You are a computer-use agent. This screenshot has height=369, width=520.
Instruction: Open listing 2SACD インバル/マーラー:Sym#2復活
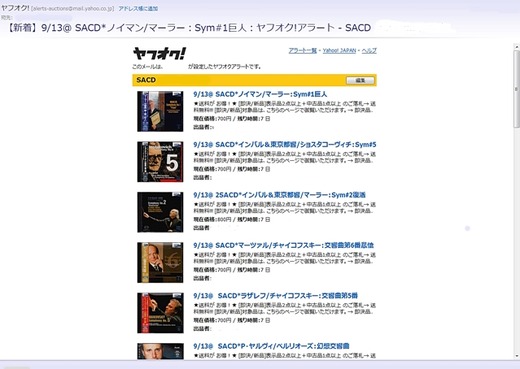[279, 195]
